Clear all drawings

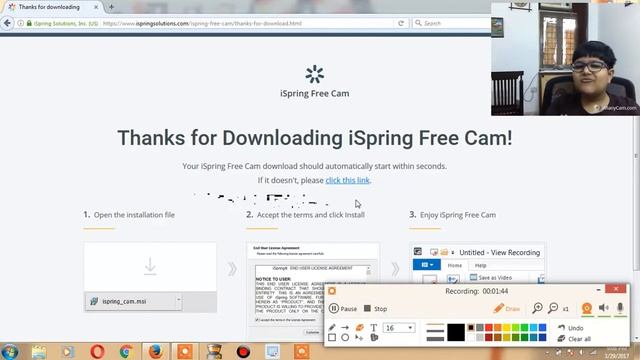574,339
